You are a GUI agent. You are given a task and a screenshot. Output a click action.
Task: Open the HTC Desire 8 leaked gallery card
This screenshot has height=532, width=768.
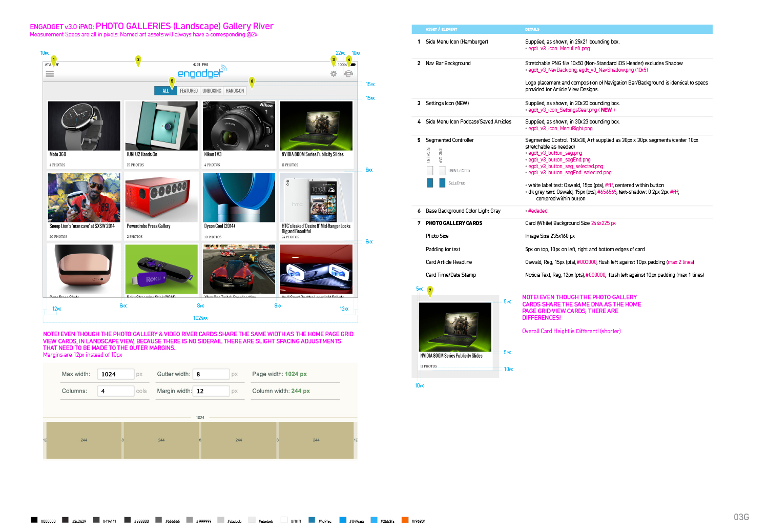[x=316, y=206]
